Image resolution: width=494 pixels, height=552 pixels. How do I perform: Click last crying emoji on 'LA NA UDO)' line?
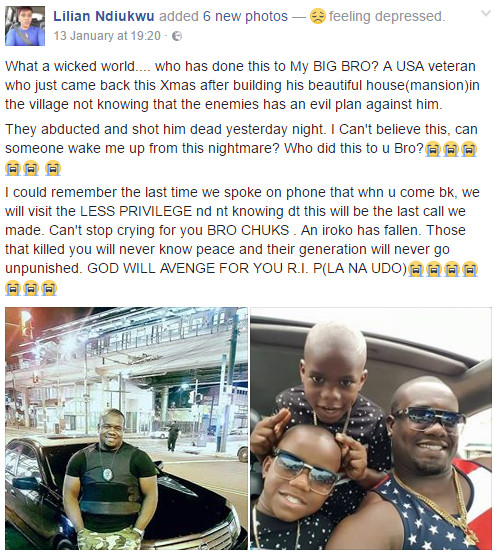click(x=469, y=269)
